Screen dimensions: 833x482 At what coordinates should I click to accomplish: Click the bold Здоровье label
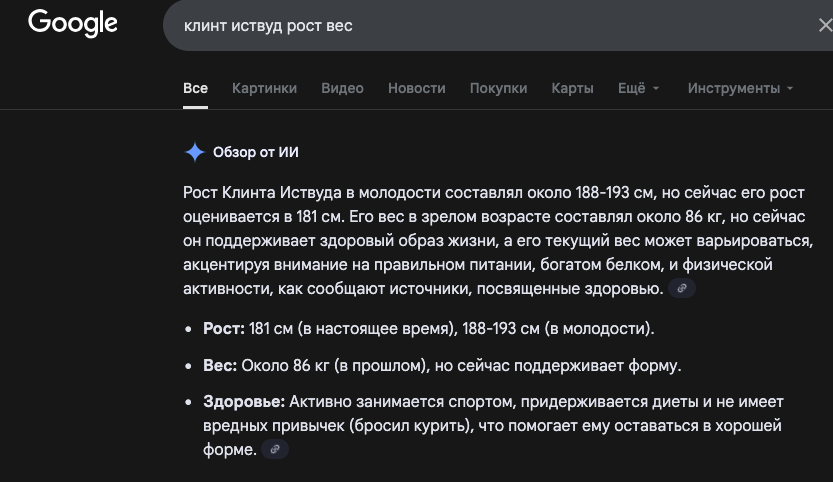tap(244, 401)
